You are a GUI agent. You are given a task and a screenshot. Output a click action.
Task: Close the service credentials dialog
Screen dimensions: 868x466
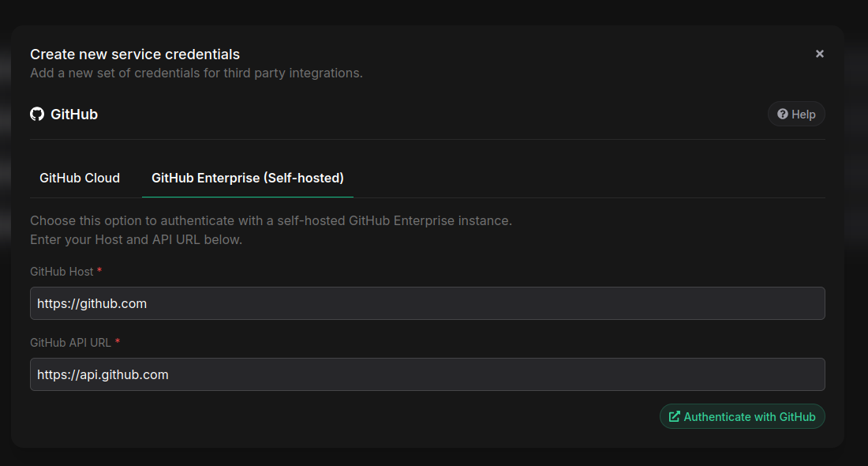tap(820, 54)
